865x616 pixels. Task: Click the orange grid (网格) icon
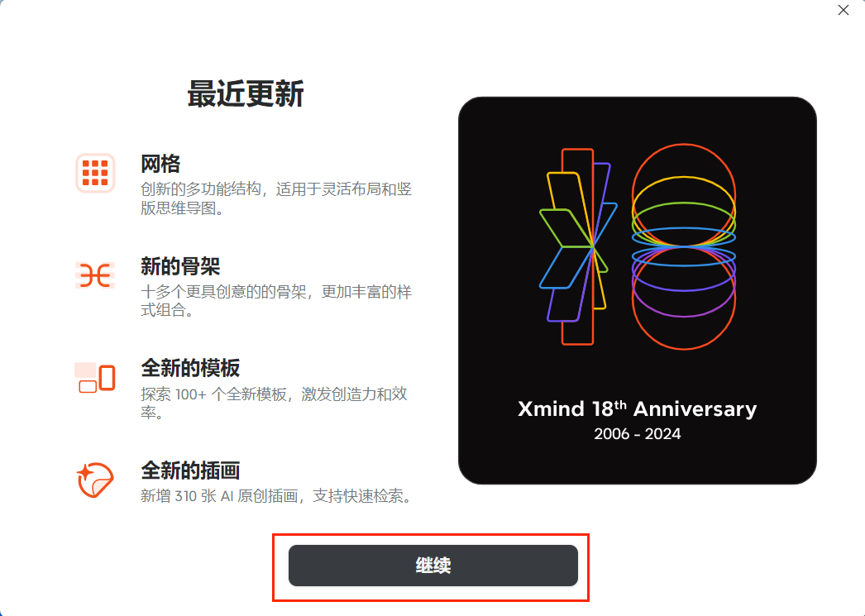[95, 173]
